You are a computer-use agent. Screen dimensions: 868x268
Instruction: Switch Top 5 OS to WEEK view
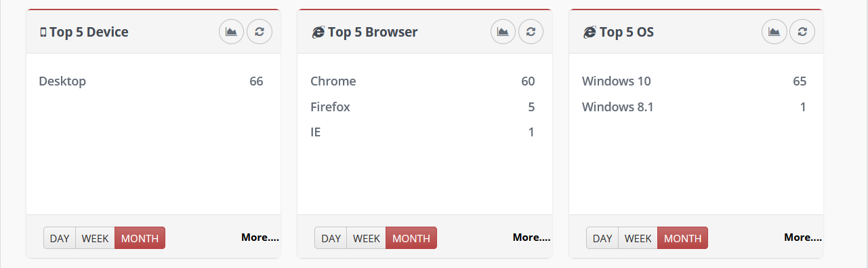click(x=638, y=238)
